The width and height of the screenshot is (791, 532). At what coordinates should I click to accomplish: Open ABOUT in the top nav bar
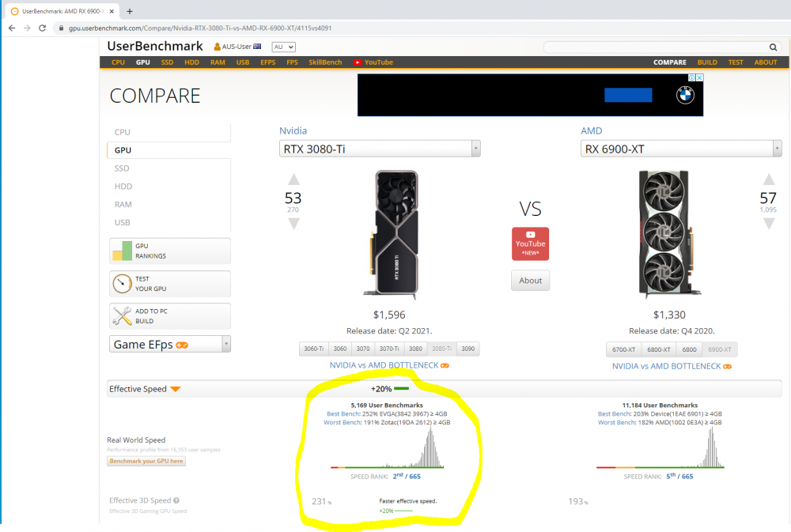[x=765, y=62]
